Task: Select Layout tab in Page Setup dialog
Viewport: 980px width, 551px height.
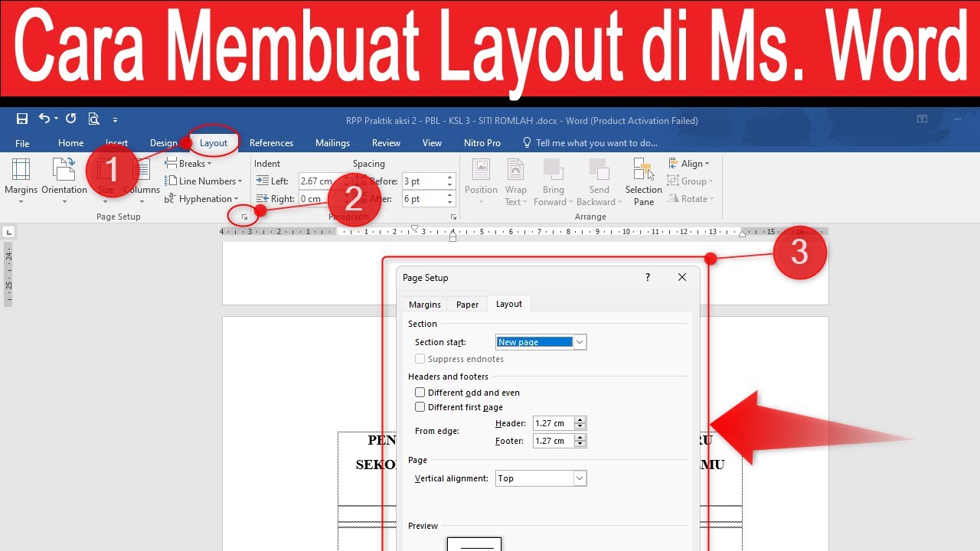Action: point(508,304)
